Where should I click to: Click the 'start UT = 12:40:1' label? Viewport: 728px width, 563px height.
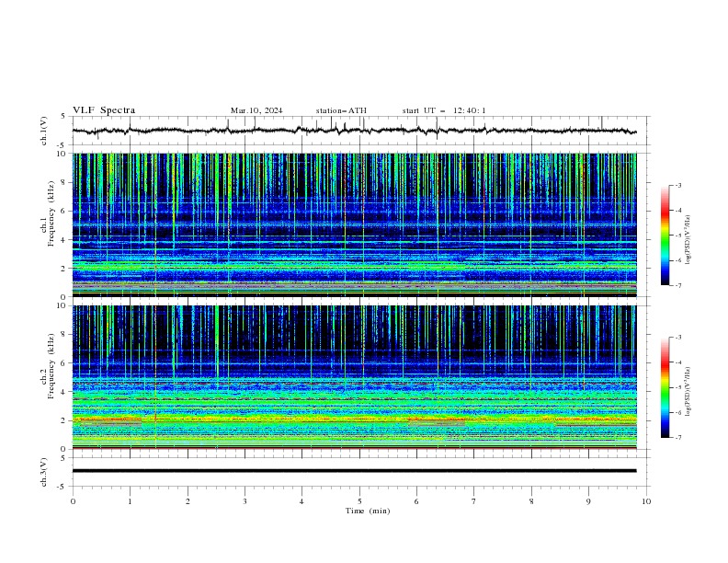point(444,110)
